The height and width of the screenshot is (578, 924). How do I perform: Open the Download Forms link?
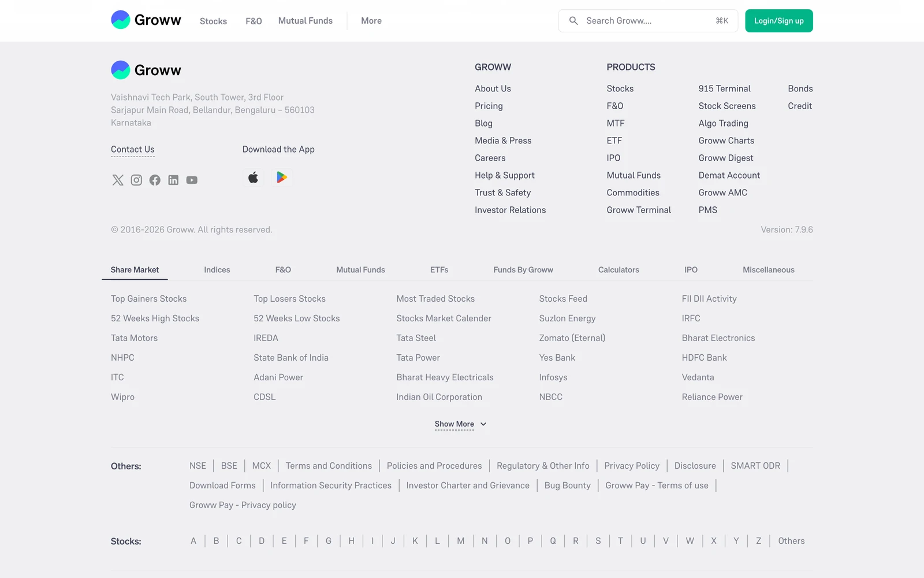coord(222,486)
